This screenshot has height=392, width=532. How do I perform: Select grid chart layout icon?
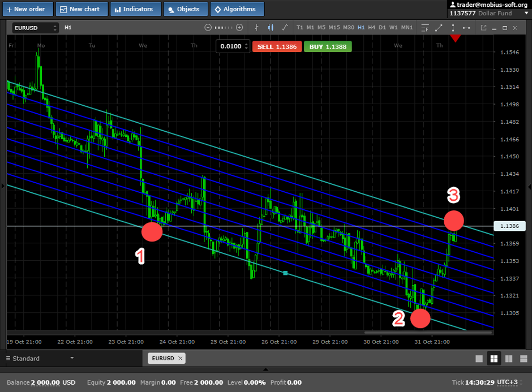(x=494, y=359)
